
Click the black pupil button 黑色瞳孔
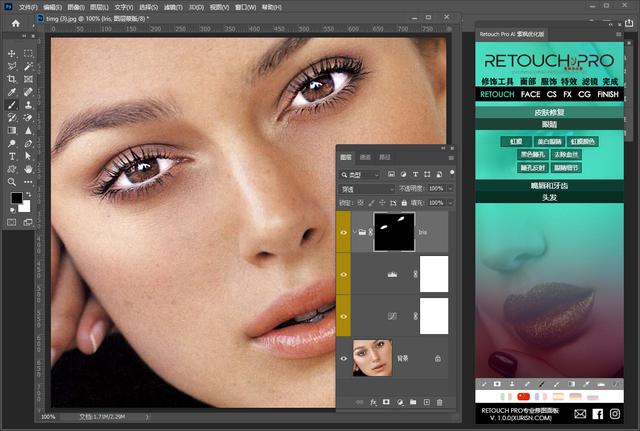click(x=532, y=154)
